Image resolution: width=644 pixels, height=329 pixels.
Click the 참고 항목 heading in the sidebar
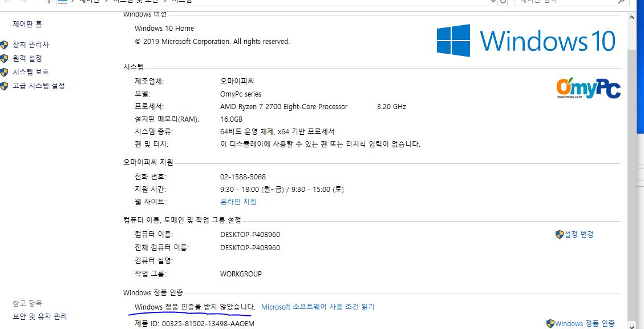(27, 303)
